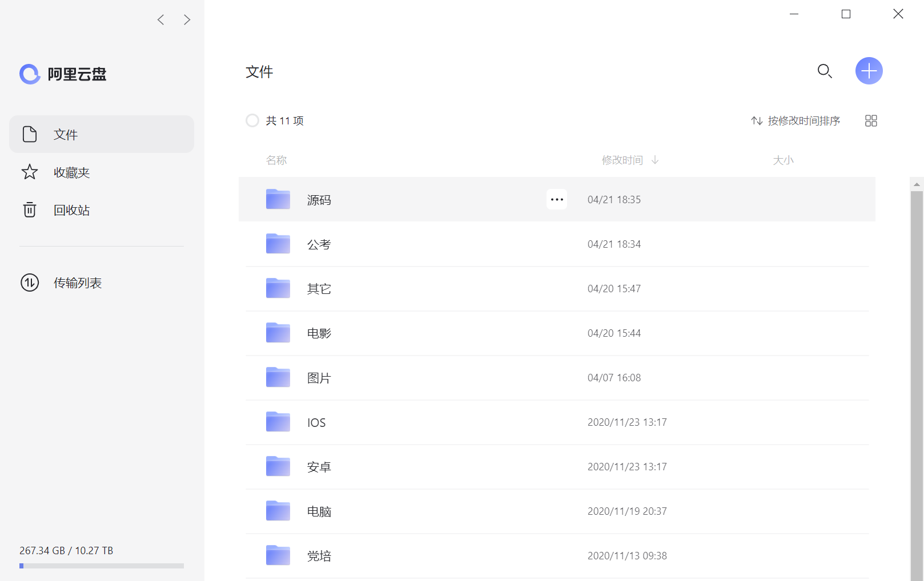The width and height of the screenshot is (924, 581).
Task: Select the 安卓 folder name
Action: pyautogui.click(x=319, y=467)
